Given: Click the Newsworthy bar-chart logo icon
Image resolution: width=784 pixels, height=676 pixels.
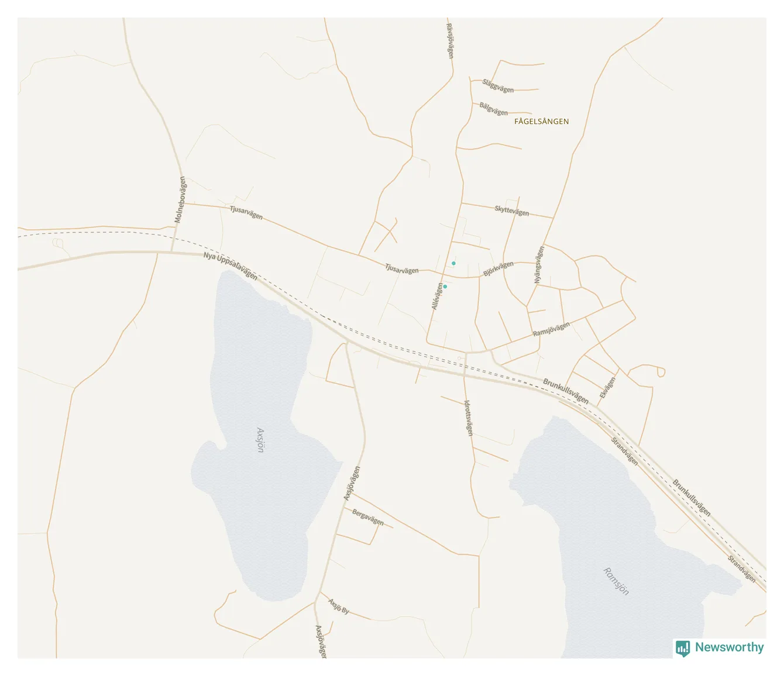Looking at the screenshot, I should click(x=683, y=648).
